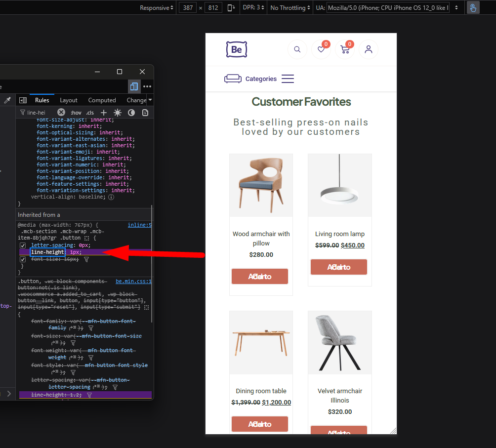
Task: Switch to the Layout tab
Action: tap(69, 100)
